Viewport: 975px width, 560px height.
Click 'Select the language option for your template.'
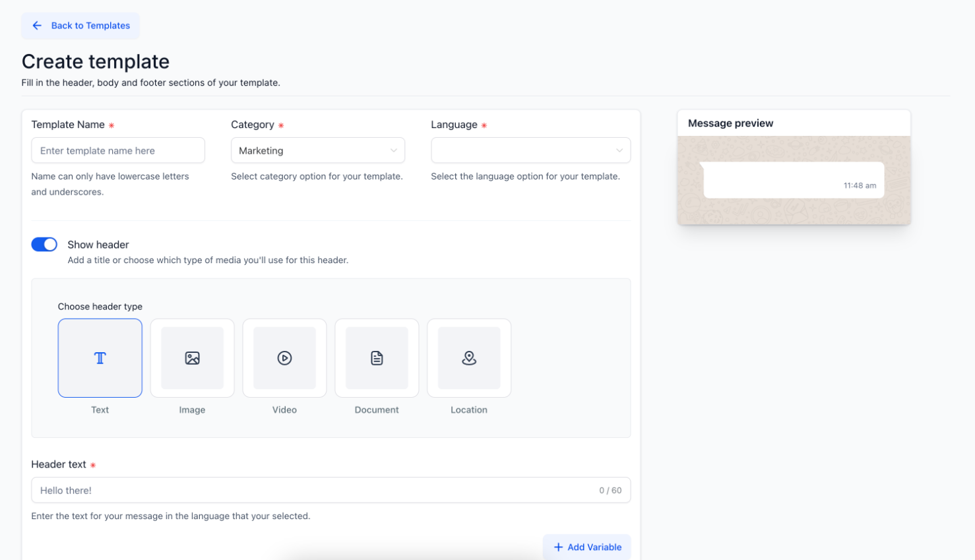pyautogui.click(x=525, y=176)
